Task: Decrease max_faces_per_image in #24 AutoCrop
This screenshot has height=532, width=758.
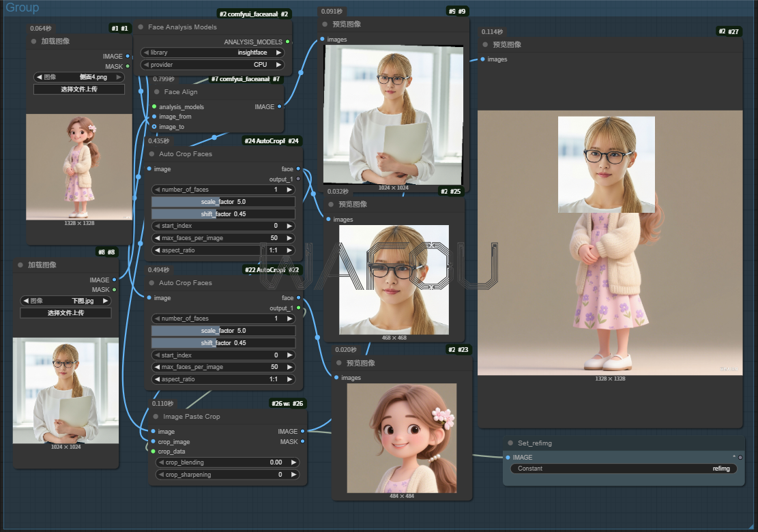Action: [157, 238]
